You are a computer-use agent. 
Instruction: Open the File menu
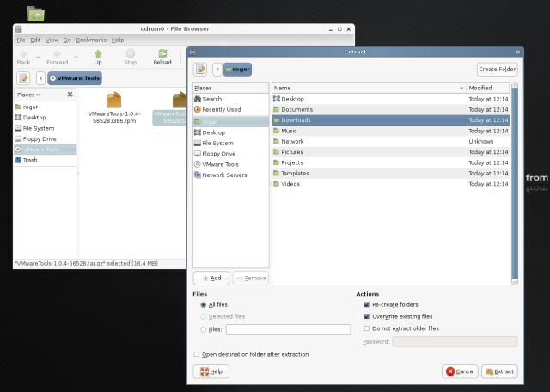coord(21,40)
